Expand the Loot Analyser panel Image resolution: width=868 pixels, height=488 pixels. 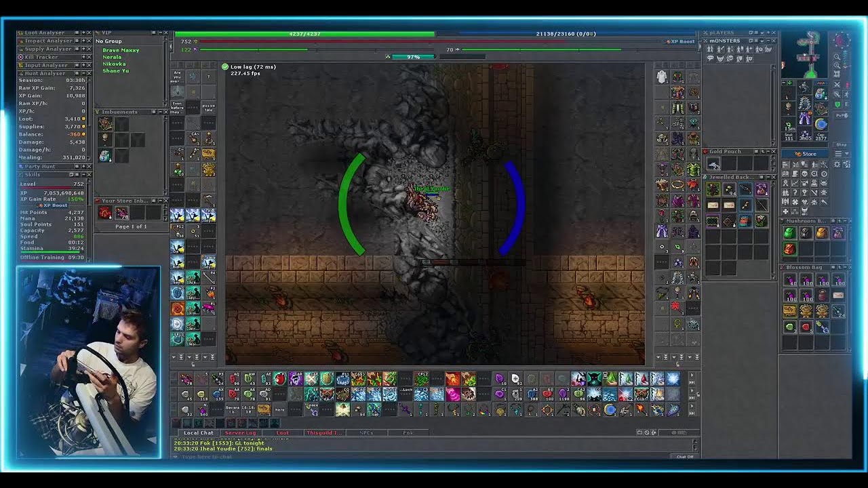pyautogui.click(x=83, y=33)
